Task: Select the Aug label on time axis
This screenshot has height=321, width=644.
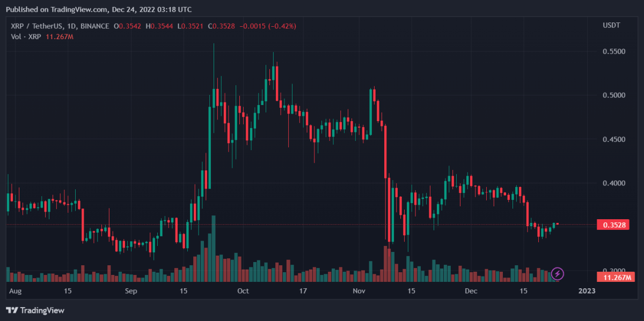Action: pyautogui.click(x=15, y=291)
